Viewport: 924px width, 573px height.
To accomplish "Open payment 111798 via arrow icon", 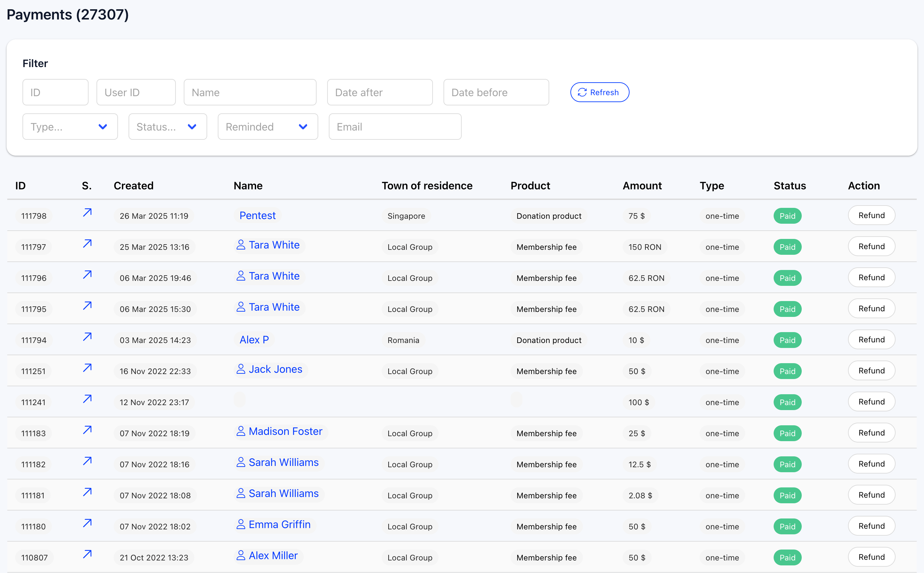I will click(x=87, y=212).
